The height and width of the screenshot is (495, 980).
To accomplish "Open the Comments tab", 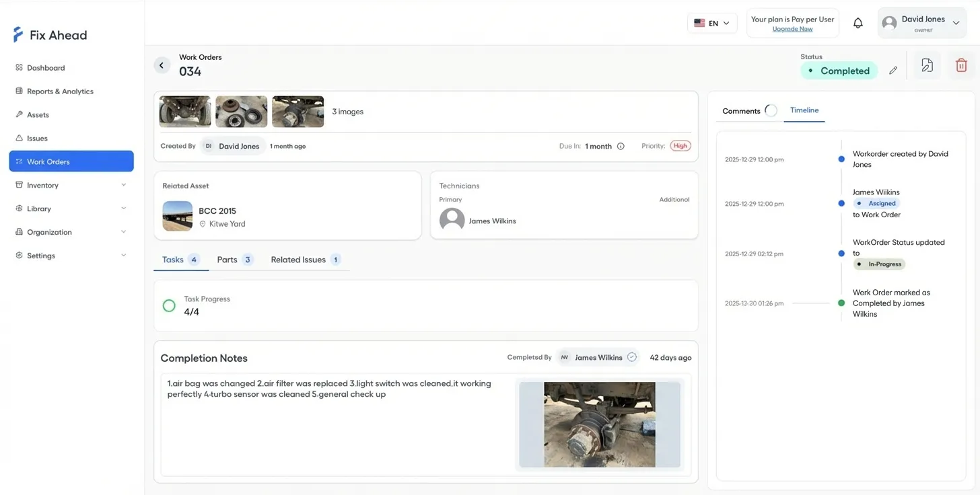I will pos(741,111).
